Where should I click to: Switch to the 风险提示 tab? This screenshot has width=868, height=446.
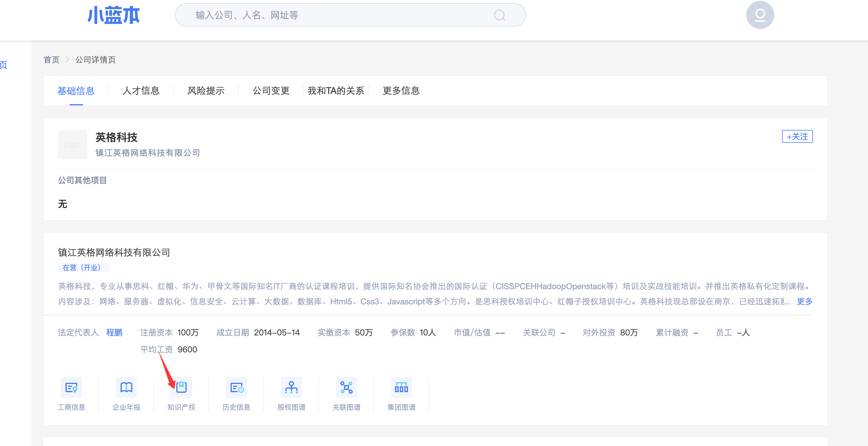point(206,91)
